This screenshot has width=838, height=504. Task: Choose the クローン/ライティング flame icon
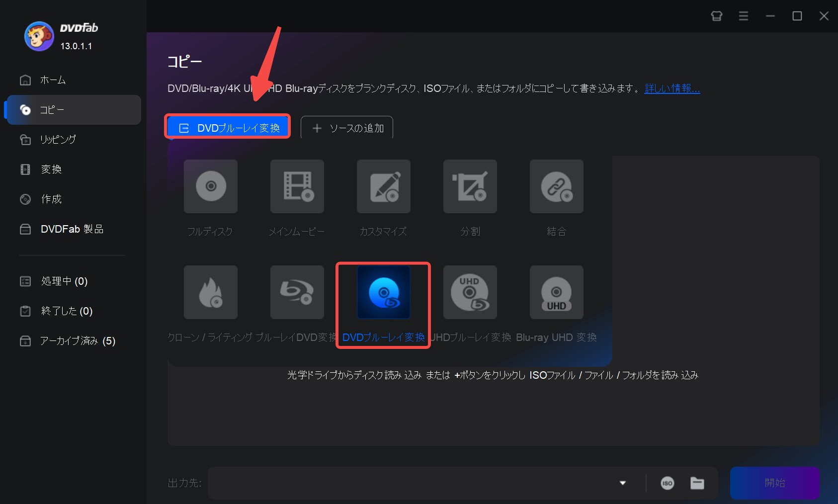[x=211, y=292]
